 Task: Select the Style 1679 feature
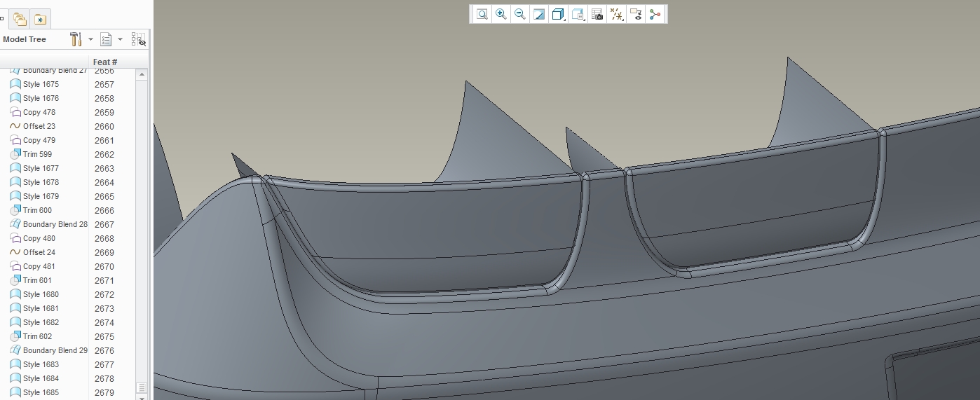41,196
